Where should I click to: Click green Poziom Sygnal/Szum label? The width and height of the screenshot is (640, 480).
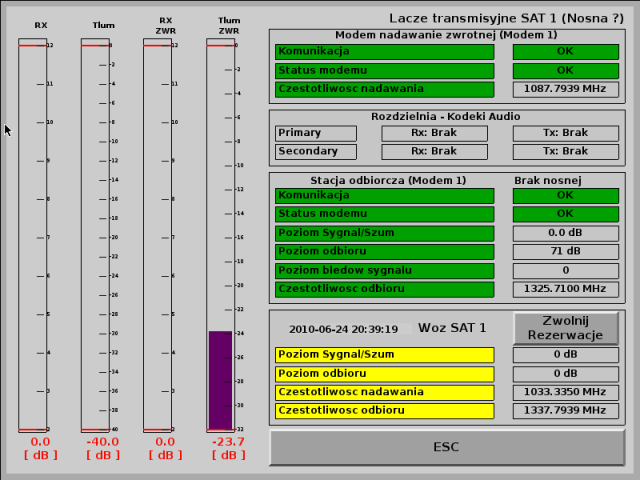click(384, 233)
